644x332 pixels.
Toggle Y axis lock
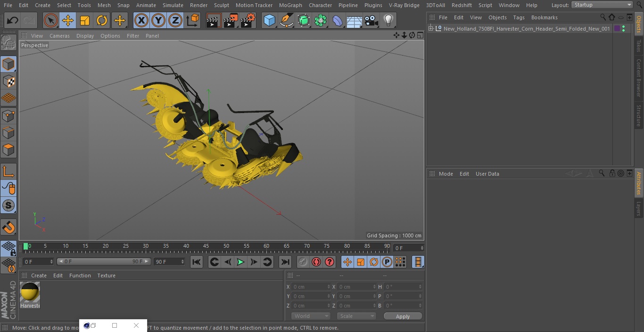(158, 21)
